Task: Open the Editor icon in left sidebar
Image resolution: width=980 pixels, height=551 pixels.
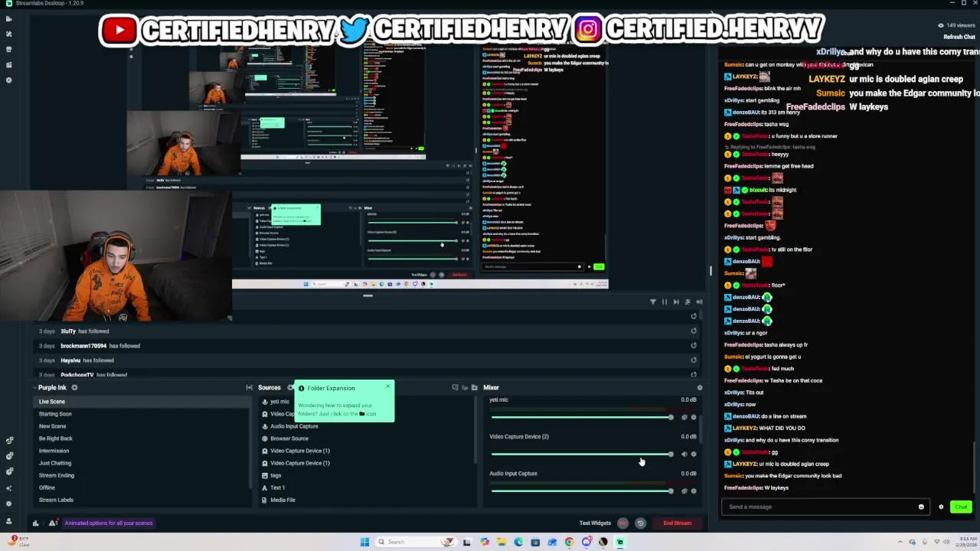Action: point(8,19)
